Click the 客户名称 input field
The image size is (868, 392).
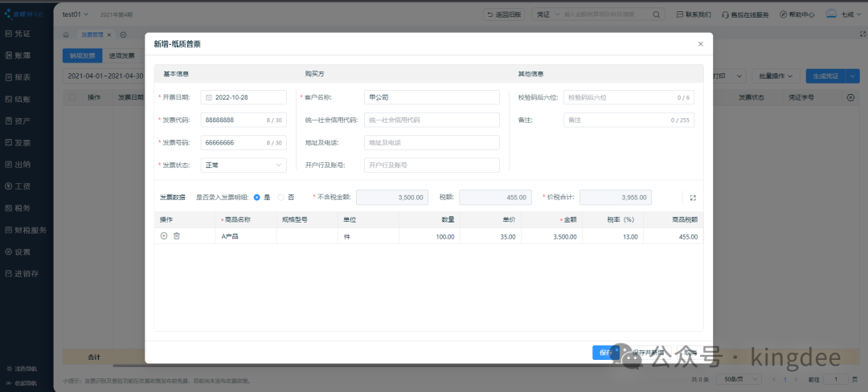coord(432,97)
